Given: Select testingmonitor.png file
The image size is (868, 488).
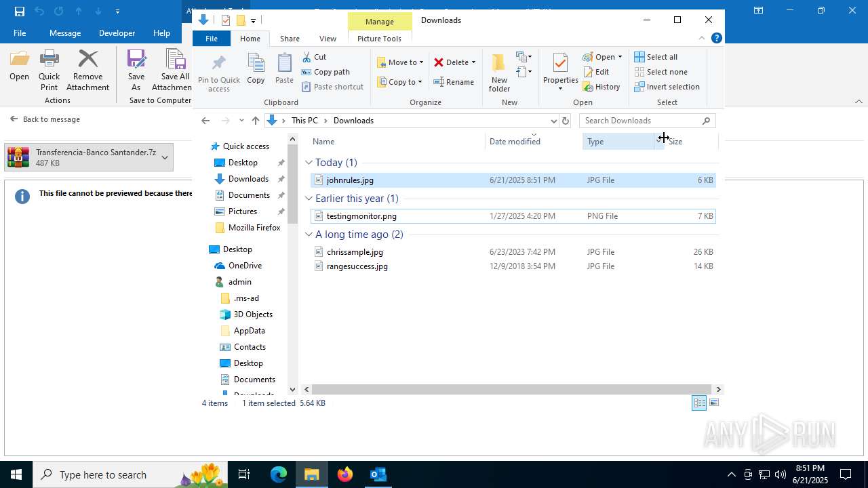Looking at the screenshot, I should tap(512, 216).
